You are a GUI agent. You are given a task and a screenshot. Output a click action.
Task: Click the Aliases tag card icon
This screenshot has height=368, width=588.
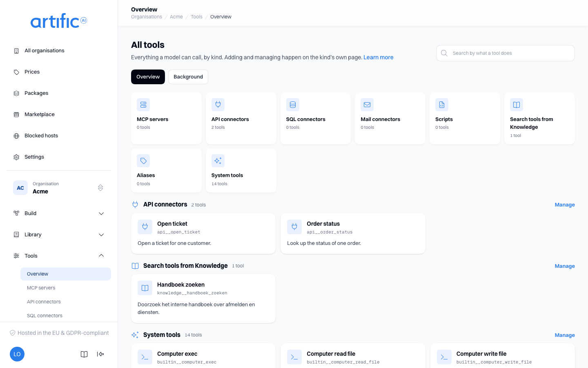coord(143,161)
